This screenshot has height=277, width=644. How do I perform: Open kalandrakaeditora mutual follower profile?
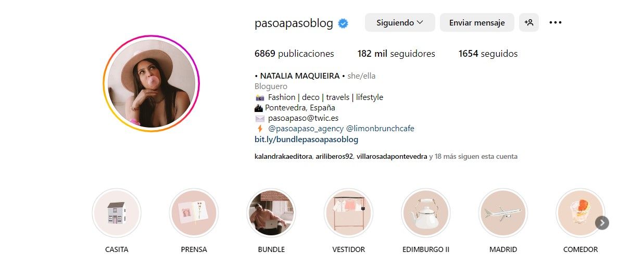283,156
